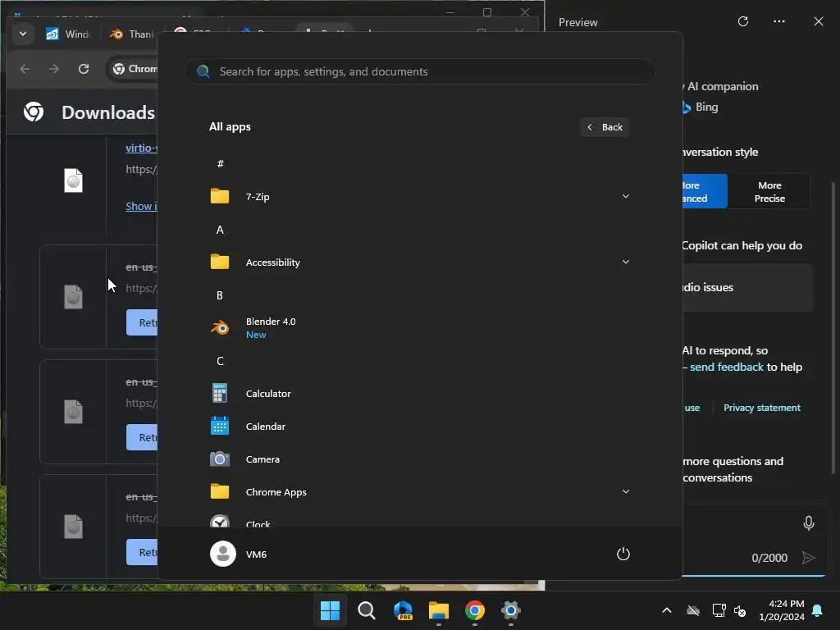Click the Chrome logo on Downloads page

pyautogui.click(x=34, y=112)
